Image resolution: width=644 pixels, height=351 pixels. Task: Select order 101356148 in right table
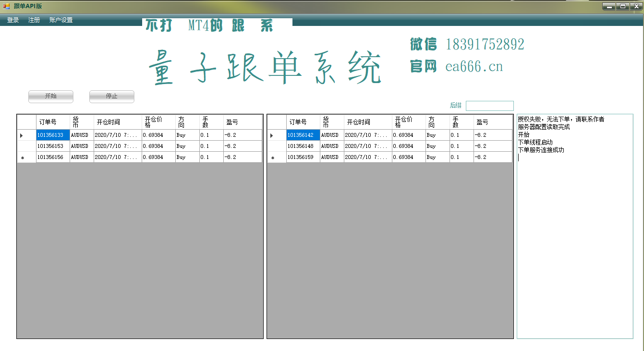pos(304,146)
